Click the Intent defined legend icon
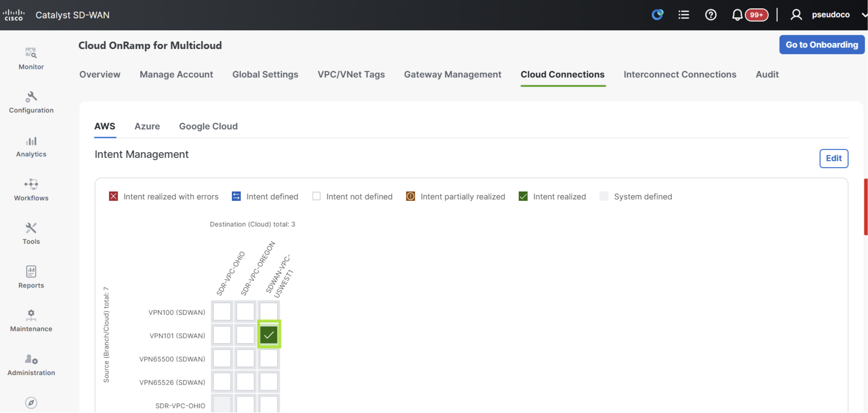Image resolution: width=868 pixels, height=413 pixels. click(236, 196)
